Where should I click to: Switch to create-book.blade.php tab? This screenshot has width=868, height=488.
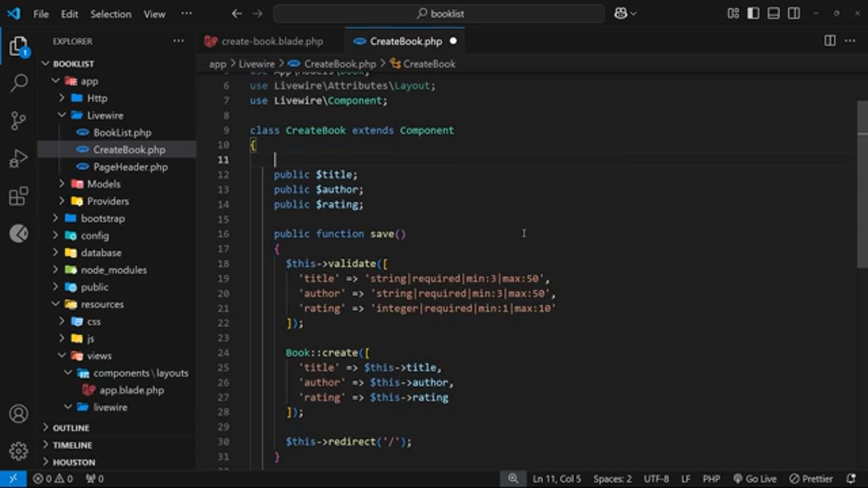point(272,41)
